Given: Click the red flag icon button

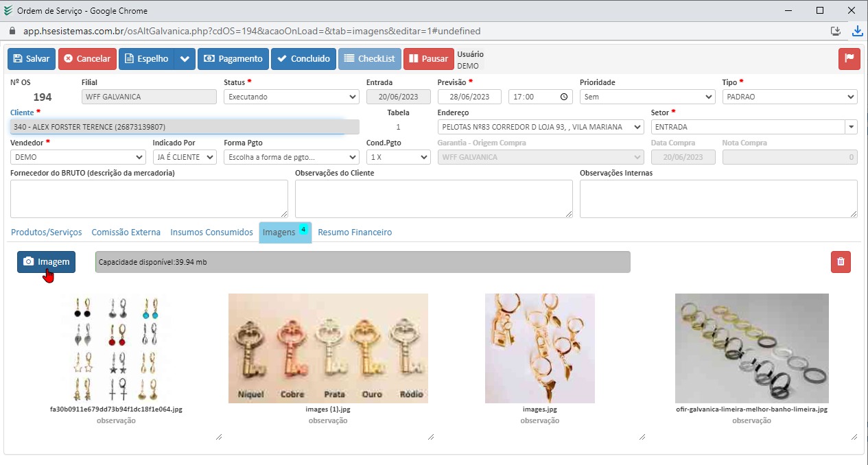Looking at the screenshot, I should point(849,58).
